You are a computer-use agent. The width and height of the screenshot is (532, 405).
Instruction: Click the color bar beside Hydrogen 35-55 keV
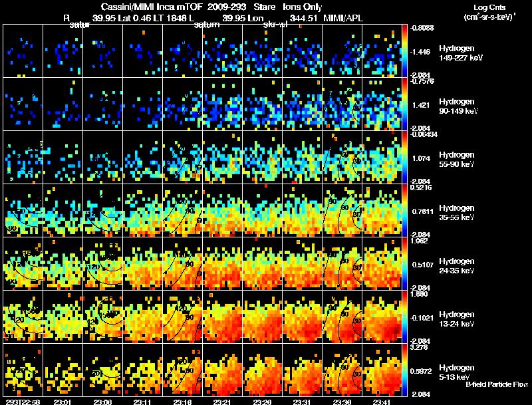[404, 211]
